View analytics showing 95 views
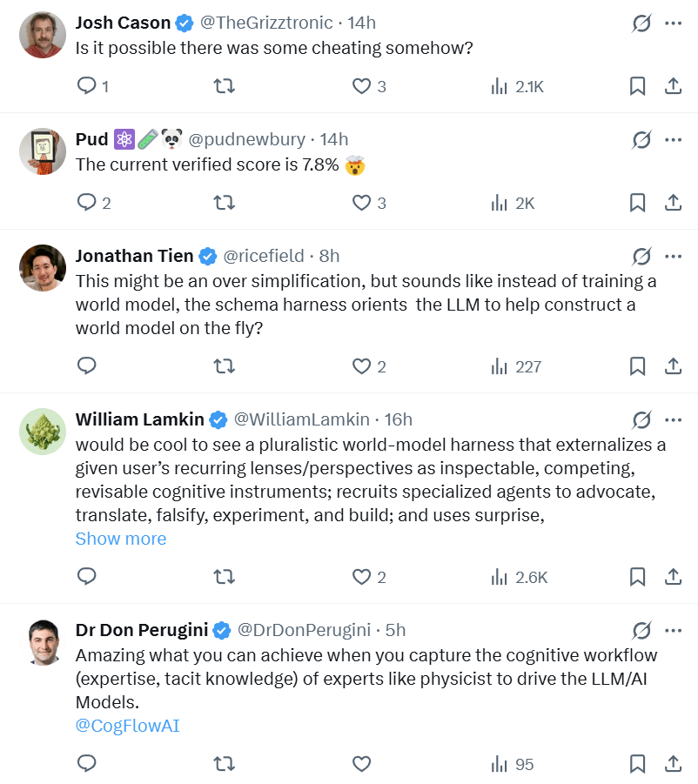698x784 pixels. (512, 764)
